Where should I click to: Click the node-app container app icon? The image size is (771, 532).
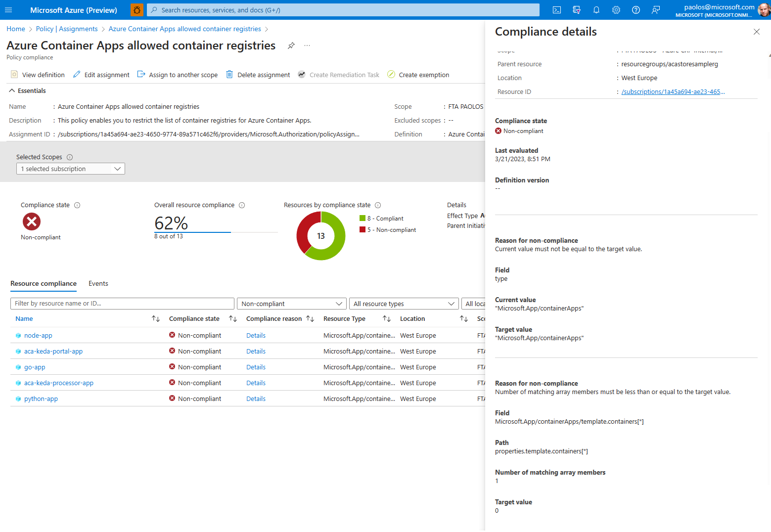pyautogui.click(x=18, y=336)
